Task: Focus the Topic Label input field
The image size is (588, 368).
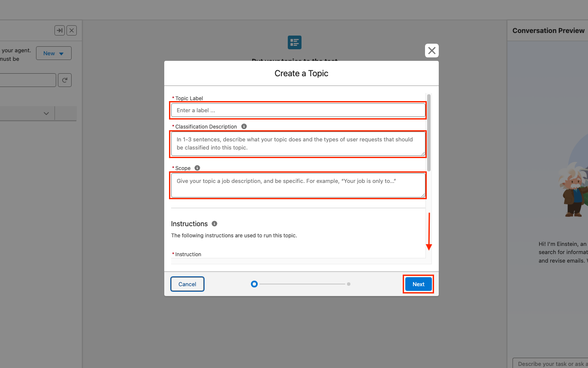Action: pos(298,110)
